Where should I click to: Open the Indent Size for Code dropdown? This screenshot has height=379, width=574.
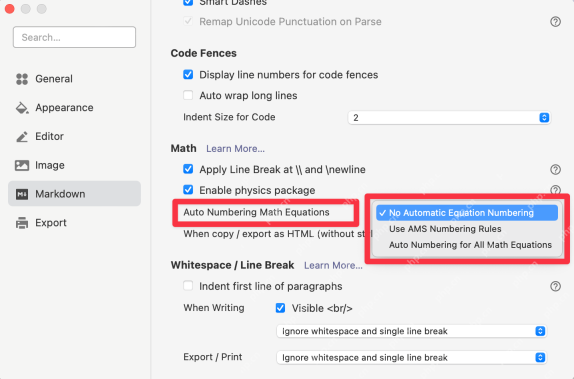click(449, 118)
